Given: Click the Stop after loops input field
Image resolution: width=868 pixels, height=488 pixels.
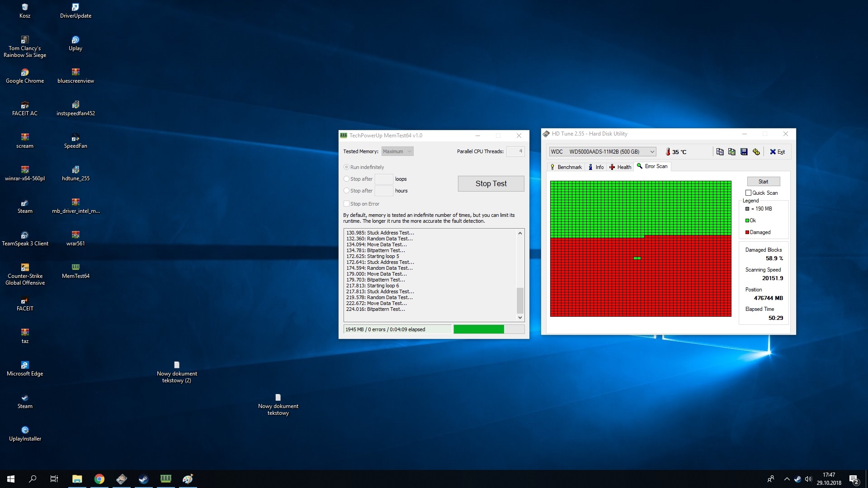Looking at the screenshot, I should 384,179.
